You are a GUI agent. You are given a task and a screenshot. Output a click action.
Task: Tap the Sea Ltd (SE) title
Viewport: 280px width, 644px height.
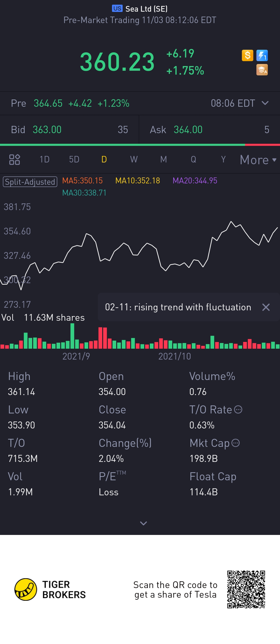146,9
